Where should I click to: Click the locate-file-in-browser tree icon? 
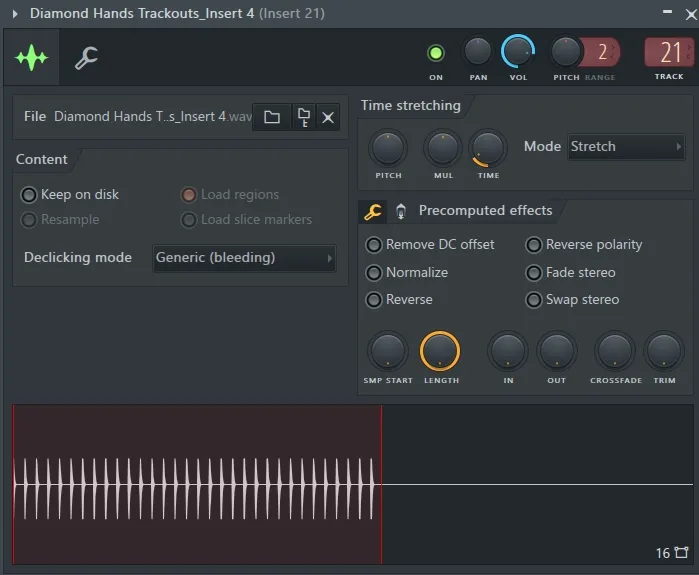[304, 117]
